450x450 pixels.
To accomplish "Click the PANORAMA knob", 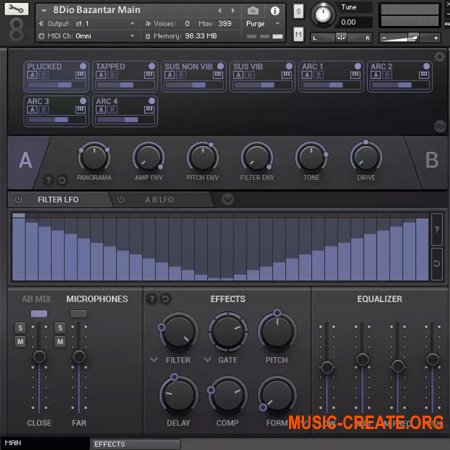I will pos(94,158).
